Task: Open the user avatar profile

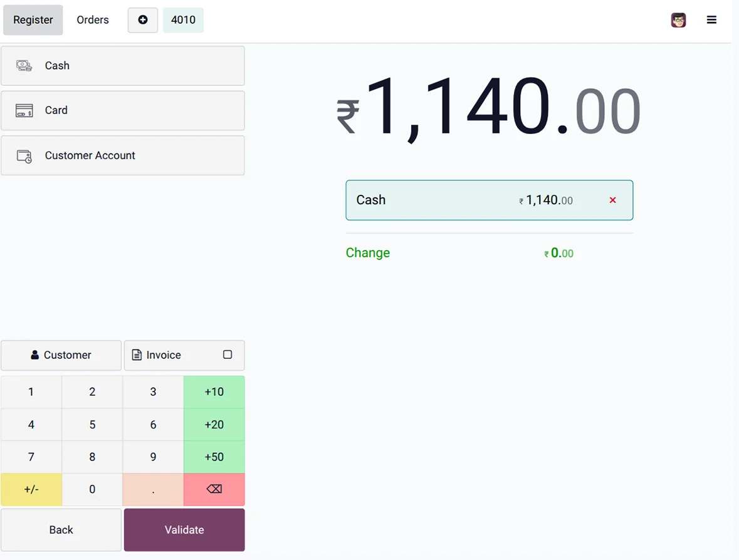Action: pyautogui.click(x=678, y=20)
